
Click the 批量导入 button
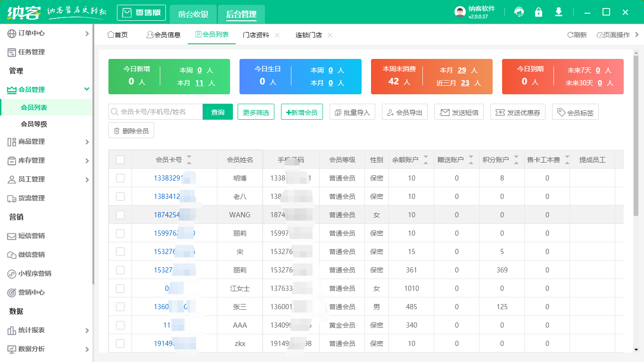(352, 112)
